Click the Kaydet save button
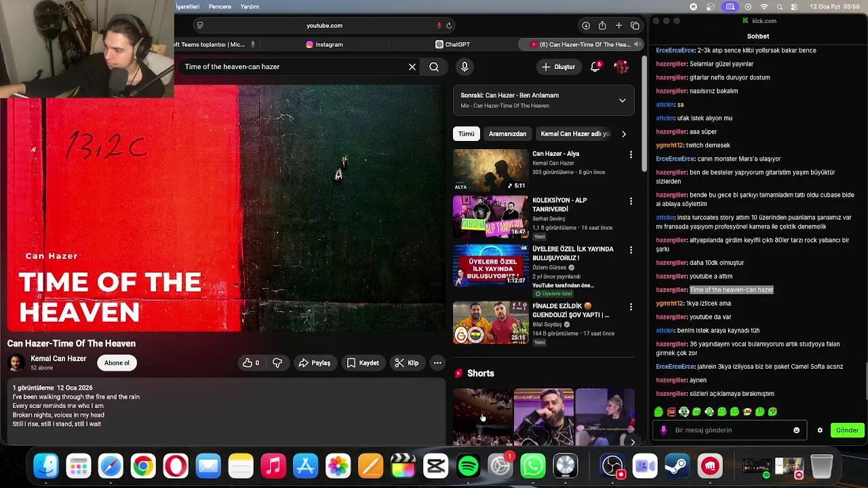868x488 pixels. pos(363,363)
